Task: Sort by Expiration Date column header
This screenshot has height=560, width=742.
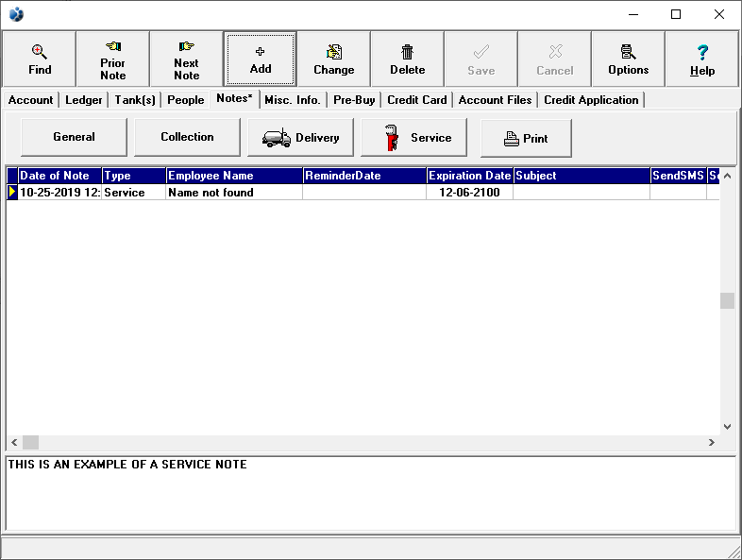Action: pos(469,176)
